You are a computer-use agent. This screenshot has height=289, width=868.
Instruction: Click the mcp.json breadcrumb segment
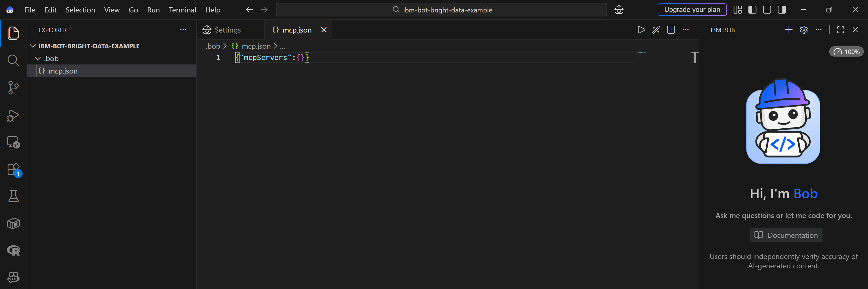point(251,46)
